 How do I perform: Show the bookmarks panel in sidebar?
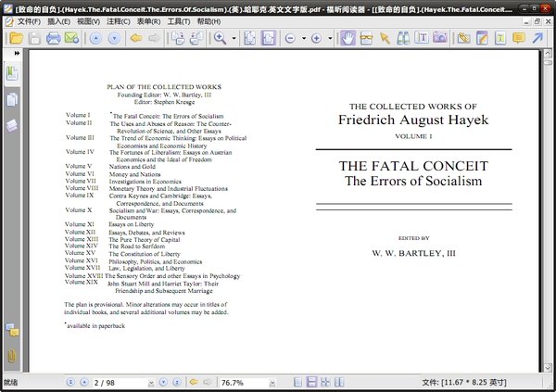[x=12, y=73]
